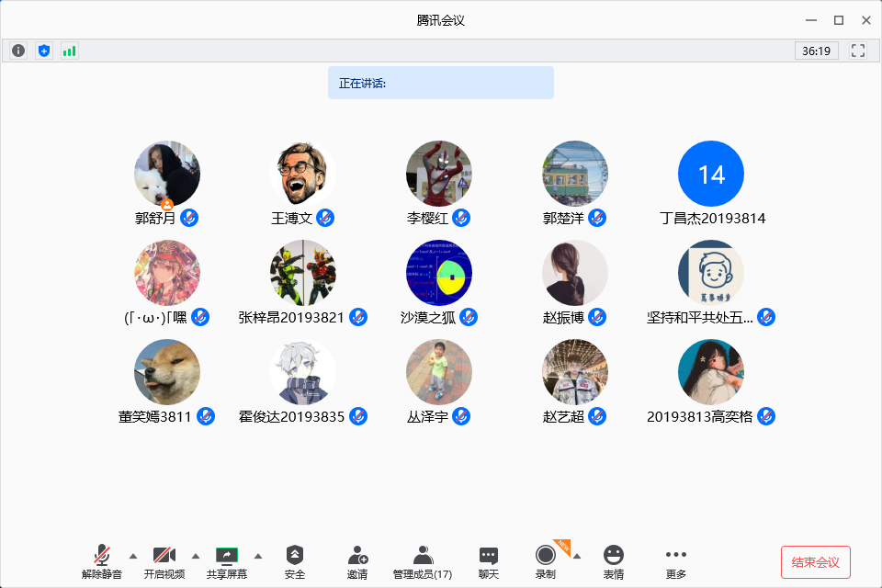The image size is (882, 588).
Task: Click the name label 霍俊达20193835
Action: click(291, 417)
